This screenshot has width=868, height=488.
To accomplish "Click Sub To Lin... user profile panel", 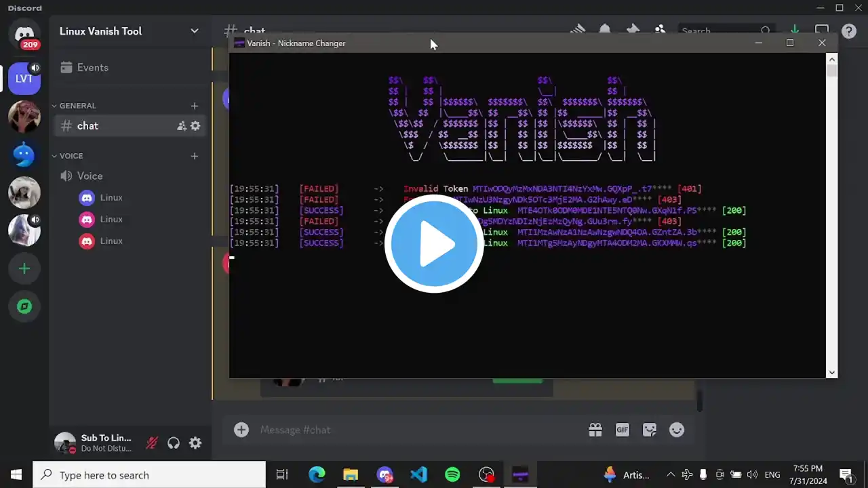I will 95,443.
